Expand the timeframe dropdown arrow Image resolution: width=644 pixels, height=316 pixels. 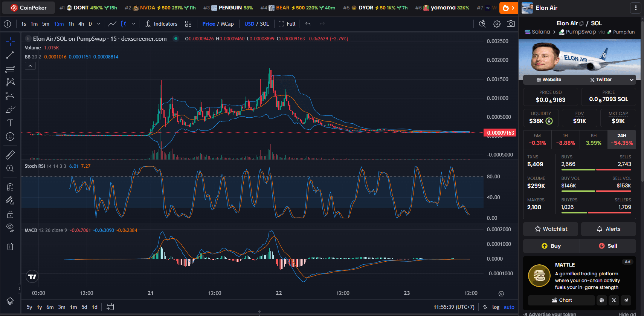coord(99,24)
